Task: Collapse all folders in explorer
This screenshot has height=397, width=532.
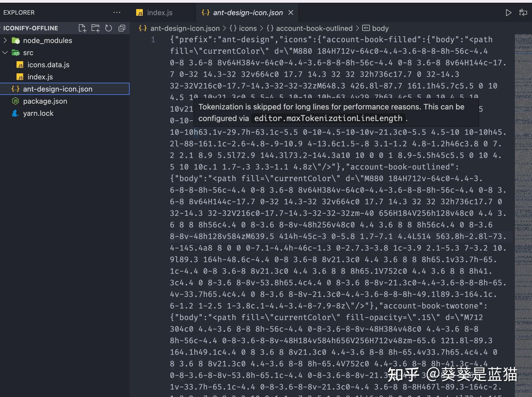Action: (x=122, y=28)
